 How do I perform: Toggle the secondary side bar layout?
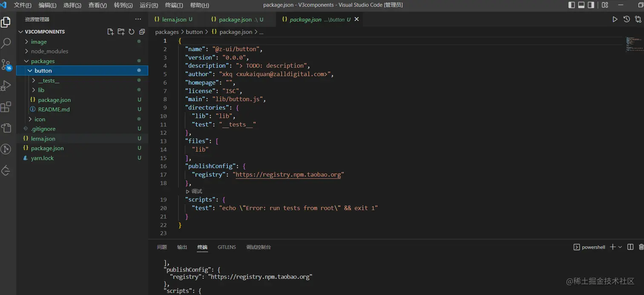coord(591,5)
